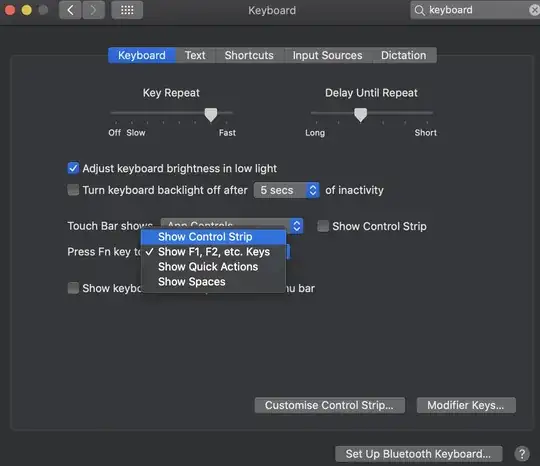The width and height of the screenshot is (540, 466).
Task: Click the Short label under Delay Until Repeat
Action: click(x=426, y=133)
